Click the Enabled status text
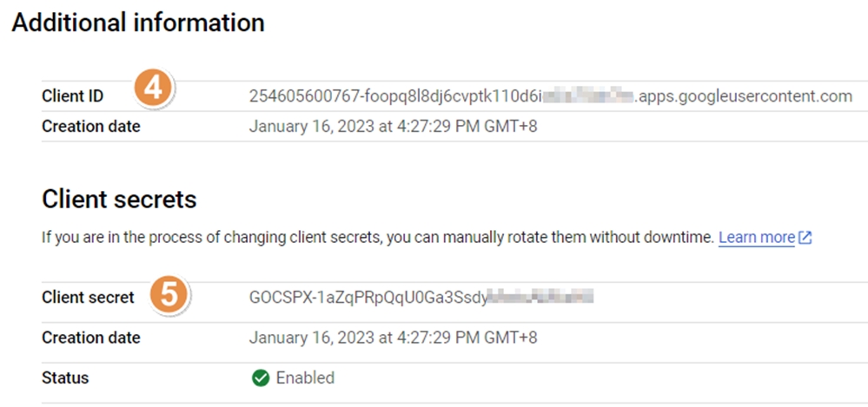 pyautogui.click(x=305, y=378)
